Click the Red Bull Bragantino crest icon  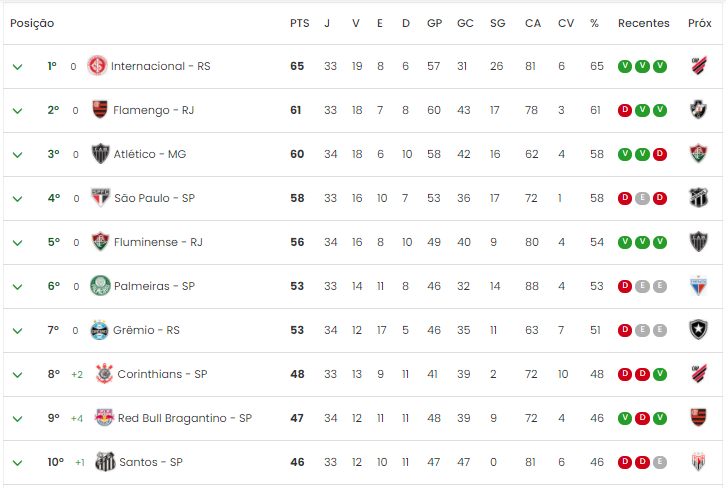click(104, 418)
